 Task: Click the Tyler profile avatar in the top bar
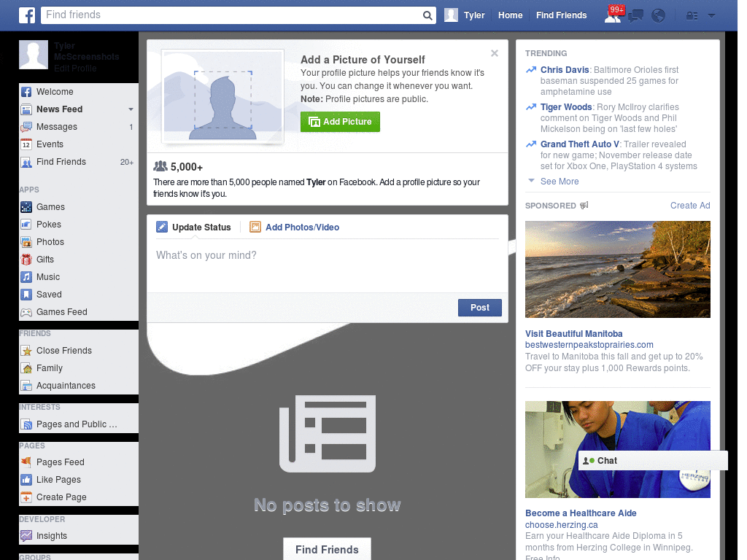point(451,15)
